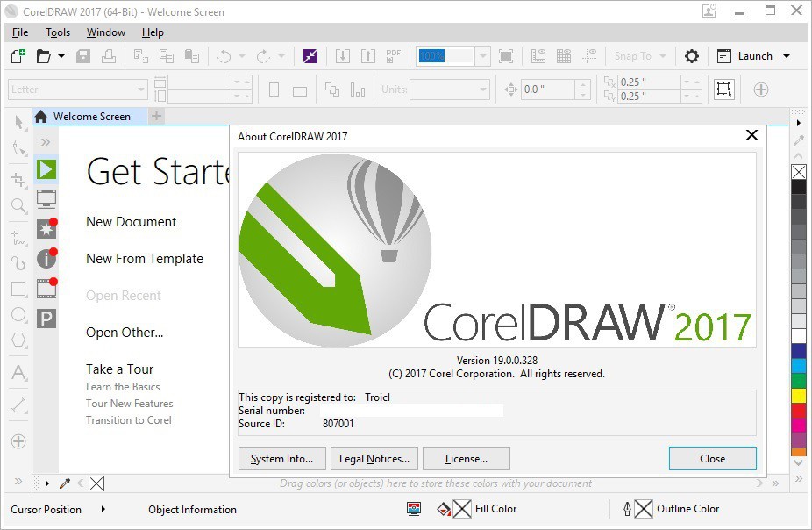Viewport: 812px width, 530px height.
Task: Select the Pick tool in toolbox
Action: (18, 123)
